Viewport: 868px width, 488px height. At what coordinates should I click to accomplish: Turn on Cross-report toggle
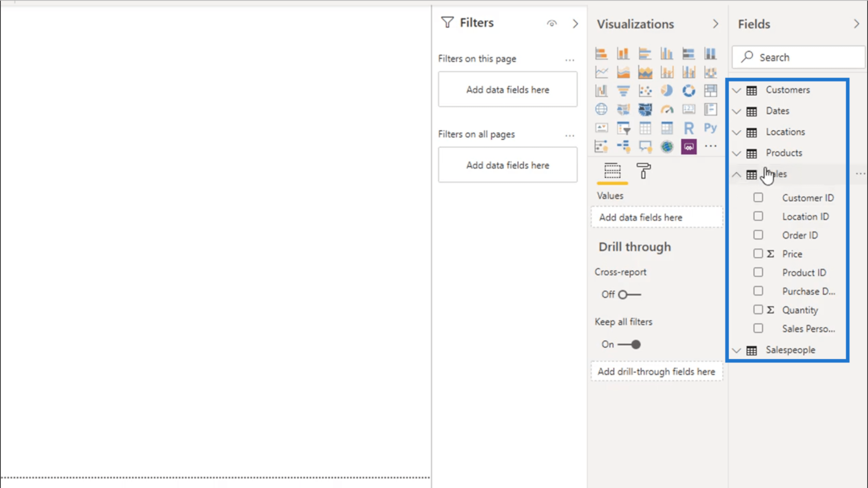click(x=629, y=294)
